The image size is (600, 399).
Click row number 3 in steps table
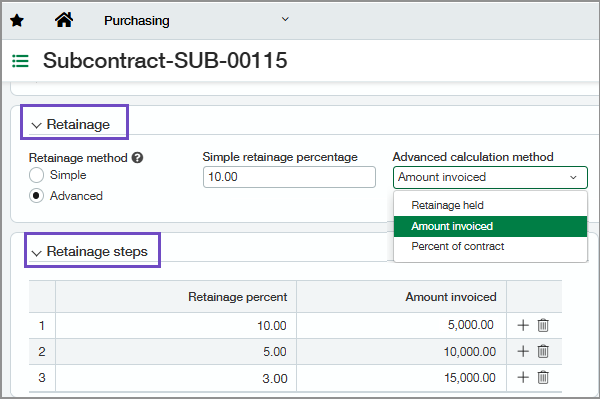coord(42,378)
